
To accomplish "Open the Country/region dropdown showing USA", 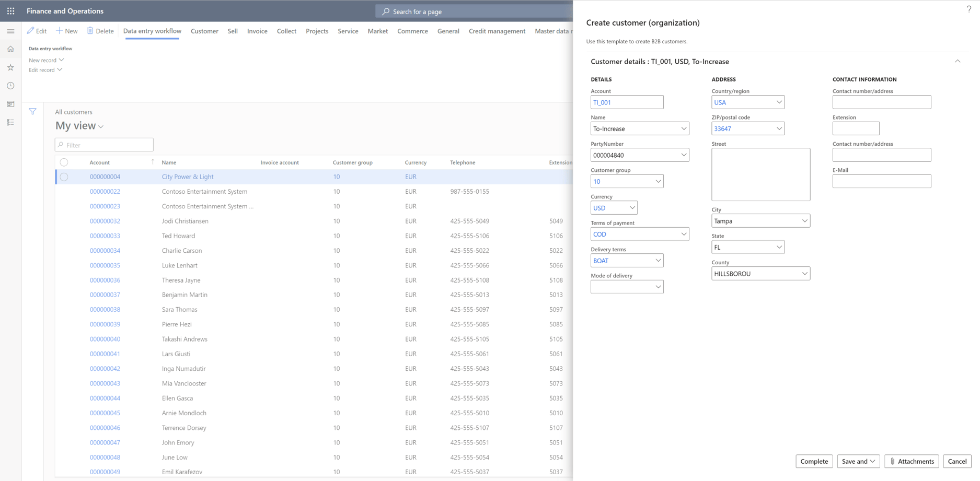I will coord(779,102).
